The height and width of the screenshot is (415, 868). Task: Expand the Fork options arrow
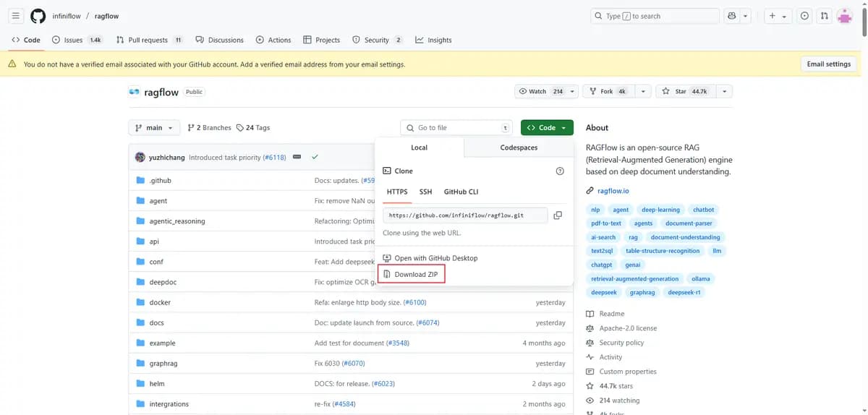(642, 92)
